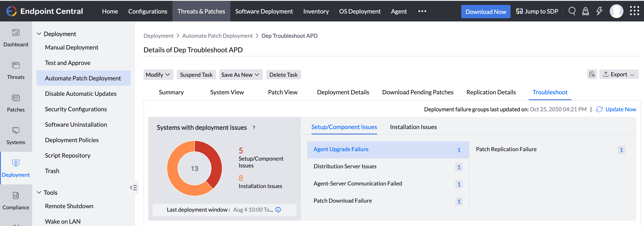Open the Save As New dropdown
This screenshot has width=644, height=226.
click(241, 75)
